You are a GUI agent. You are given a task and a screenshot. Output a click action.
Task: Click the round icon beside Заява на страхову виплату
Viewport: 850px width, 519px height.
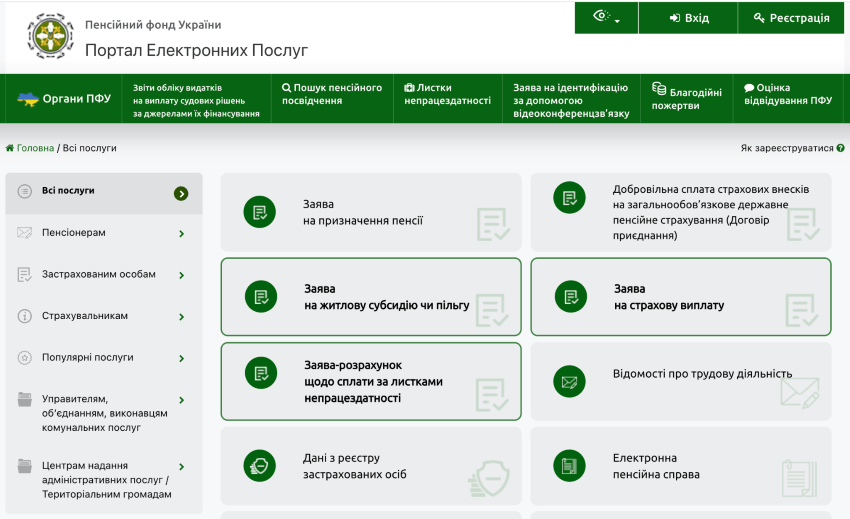point(571,297)
